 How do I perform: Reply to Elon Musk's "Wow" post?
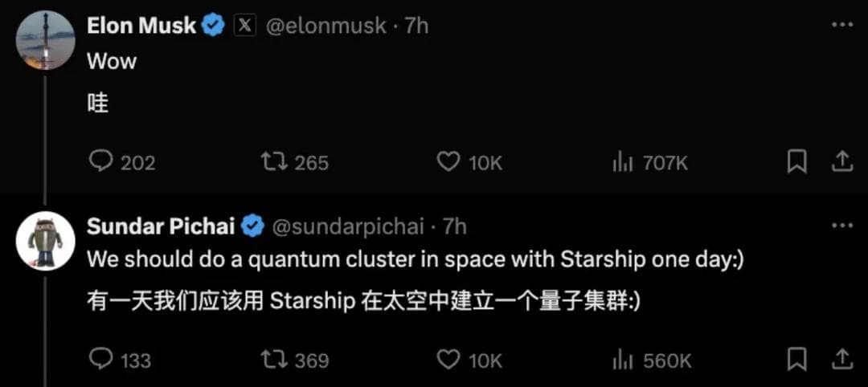point(100,162)
